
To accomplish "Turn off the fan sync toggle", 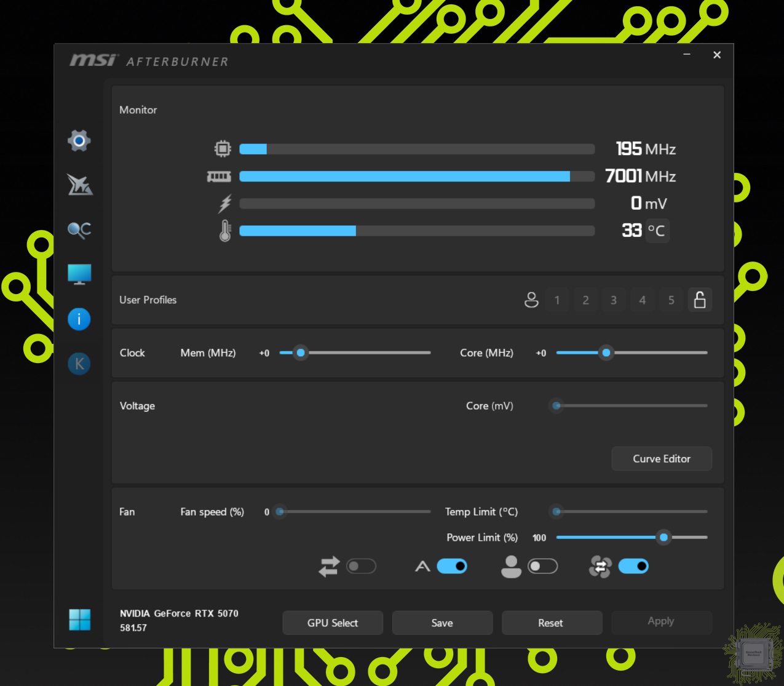I will click(633, 566).
